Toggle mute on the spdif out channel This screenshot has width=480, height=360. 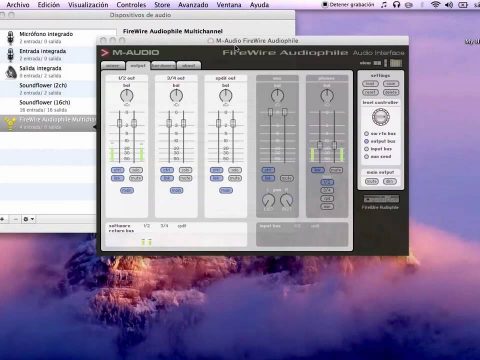[x=235, y=178]
